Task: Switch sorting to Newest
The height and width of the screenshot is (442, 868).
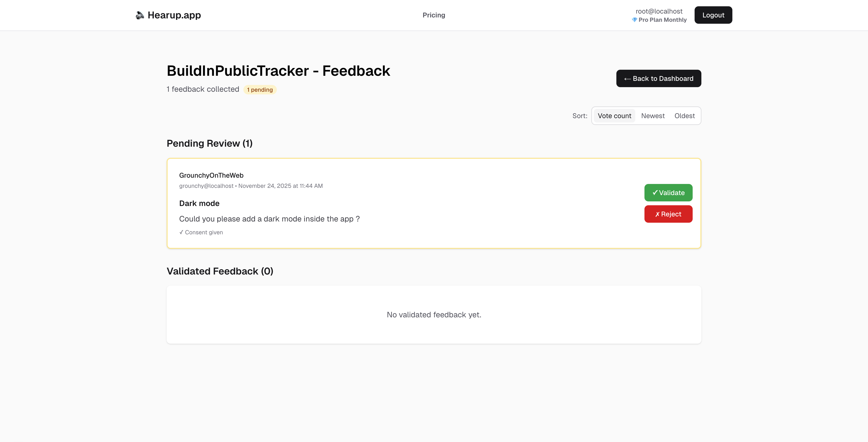Action: [x=653, y=115]
